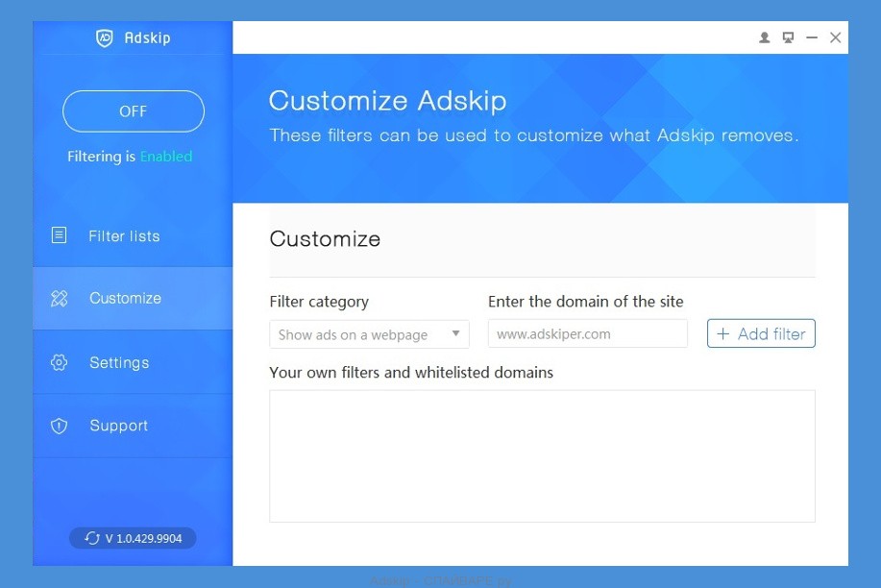Select the Customize menu item

(x=133, y=299)
